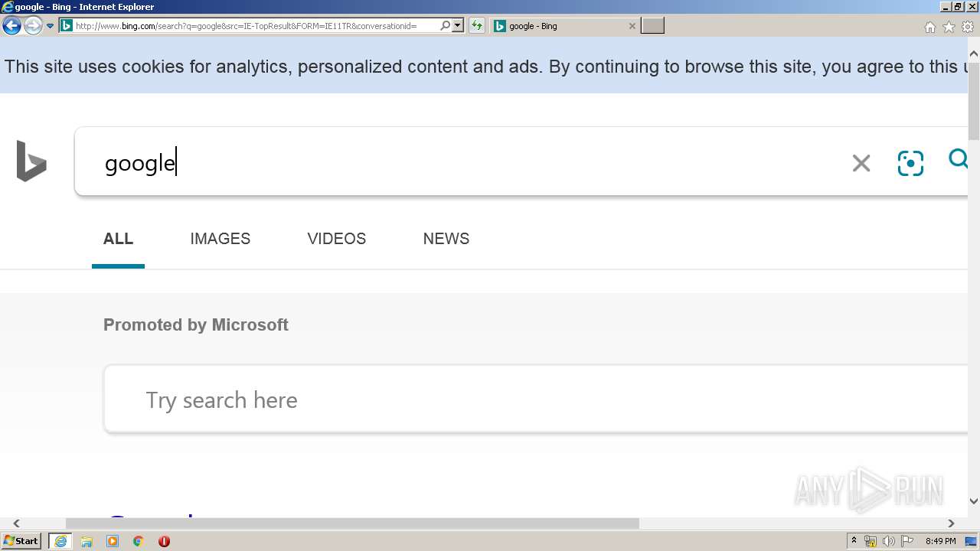Click Internet Explorer taskbar icon
Image resolution: width=980 pixels, height=551 pixels.
(60, 541)
